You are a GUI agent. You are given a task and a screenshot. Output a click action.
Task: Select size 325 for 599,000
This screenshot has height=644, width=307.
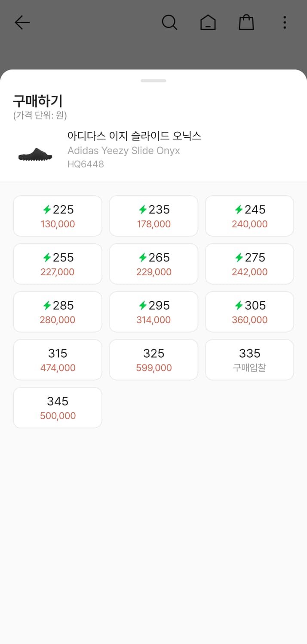[153, 360]
